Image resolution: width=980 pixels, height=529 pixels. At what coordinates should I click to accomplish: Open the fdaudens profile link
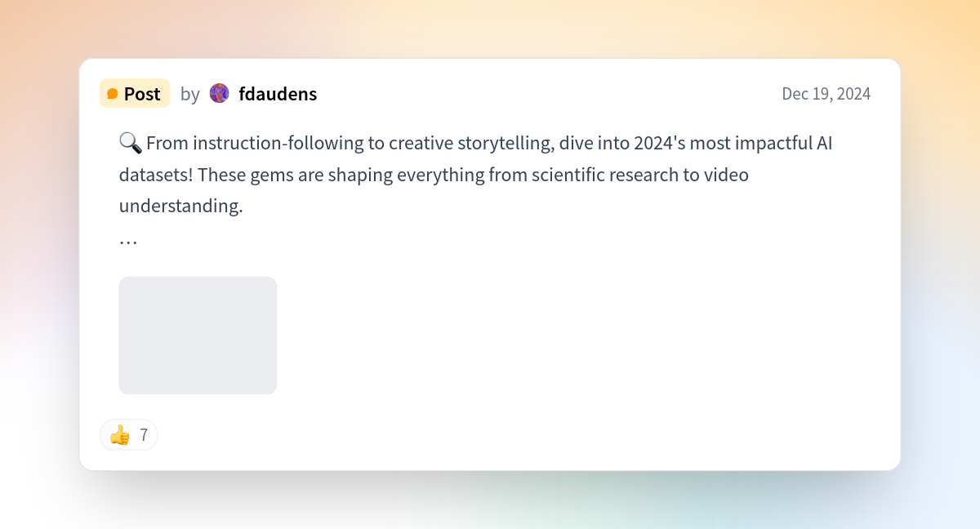278,94
